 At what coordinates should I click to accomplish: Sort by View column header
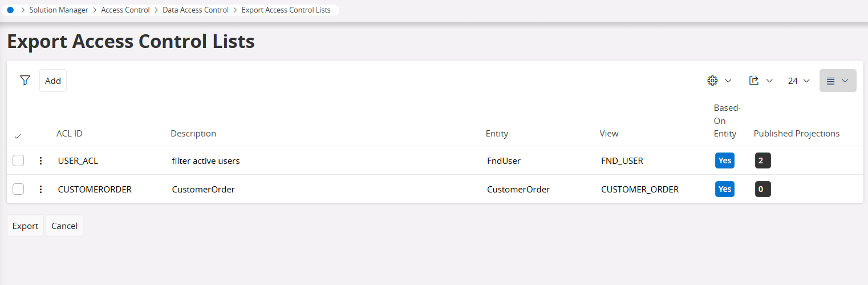609,133
